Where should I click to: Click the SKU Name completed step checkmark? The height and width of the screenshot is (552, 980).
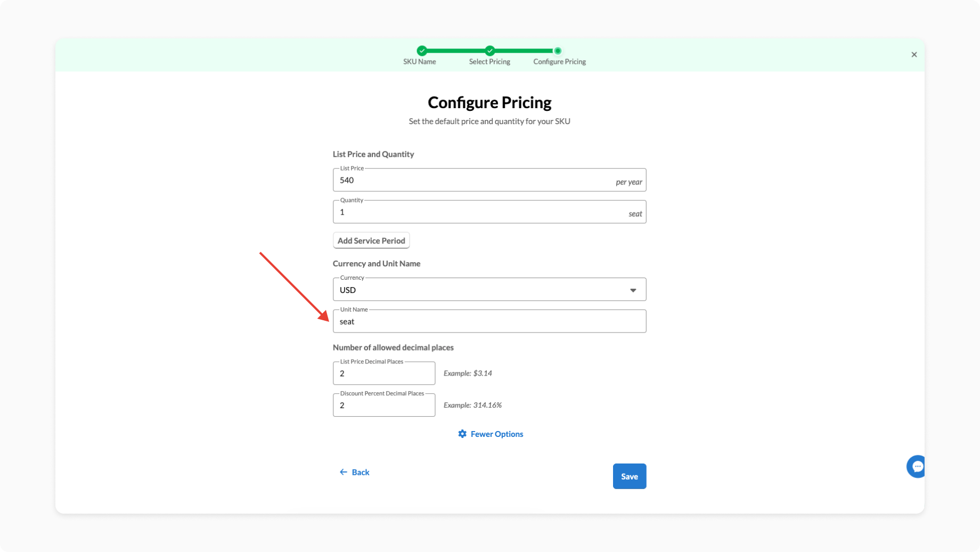tap(422, 51)
